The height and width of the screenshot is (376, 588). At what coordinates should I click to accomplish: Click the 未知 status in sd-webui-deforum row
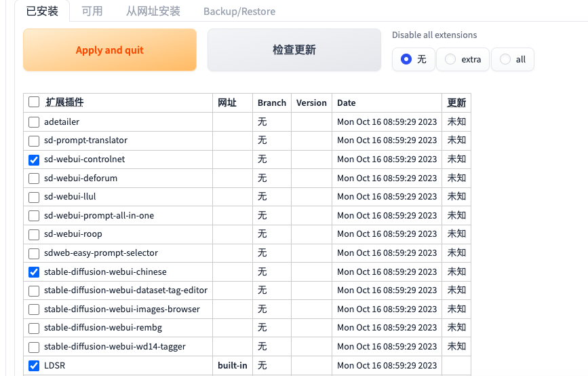click(456, 178)
